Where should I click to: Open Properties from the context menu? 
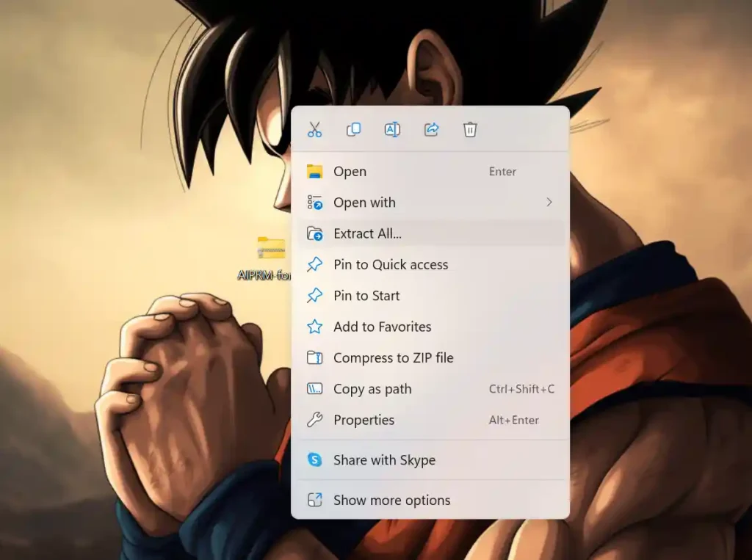pos(430,420)
